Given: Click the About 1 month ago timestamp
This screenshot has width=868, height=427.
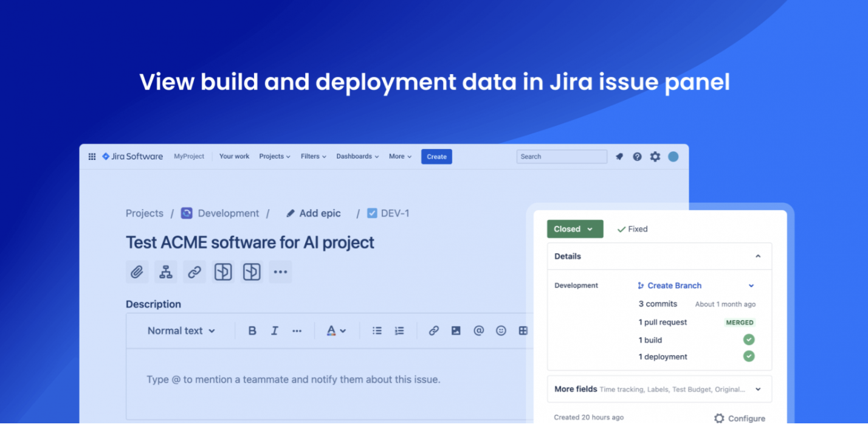Looking at the screenshot, I should 725,304.
